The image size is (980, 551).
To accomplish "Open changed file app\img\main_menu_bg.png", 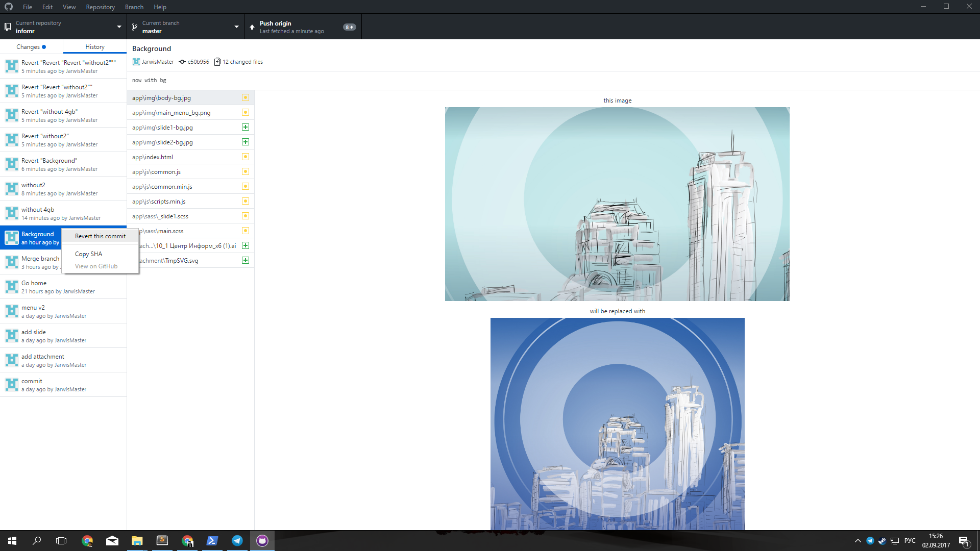I will (x=190, y=113).
